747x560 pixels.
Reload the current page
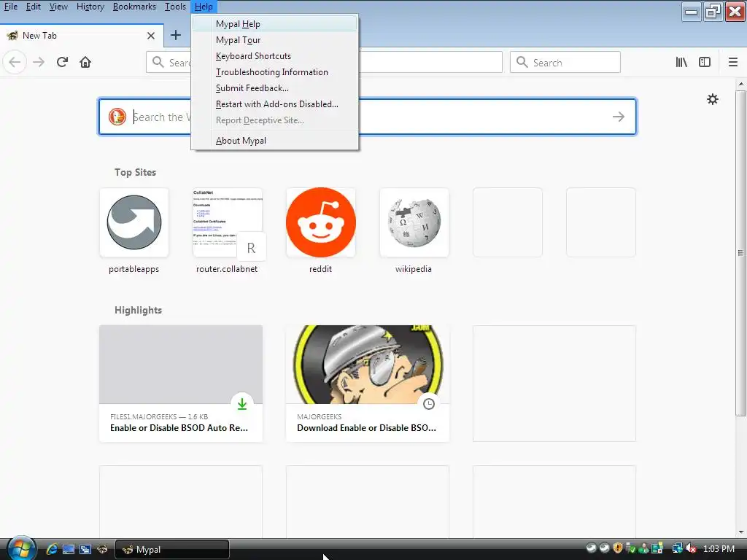pos(62,63)
